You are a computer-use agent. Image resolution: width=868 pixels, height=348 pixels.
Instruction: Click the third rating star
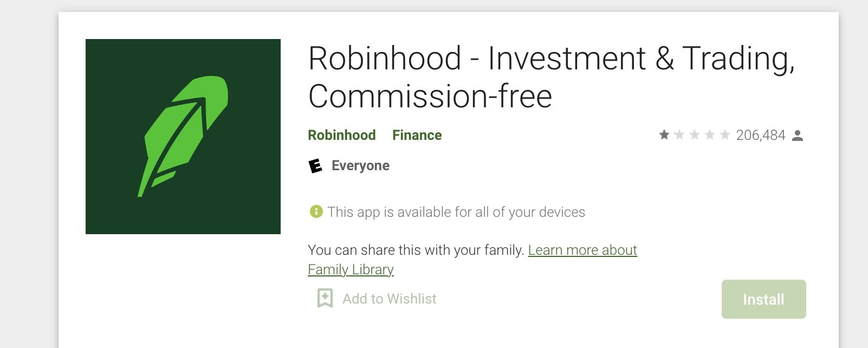(x=695, y=134)
